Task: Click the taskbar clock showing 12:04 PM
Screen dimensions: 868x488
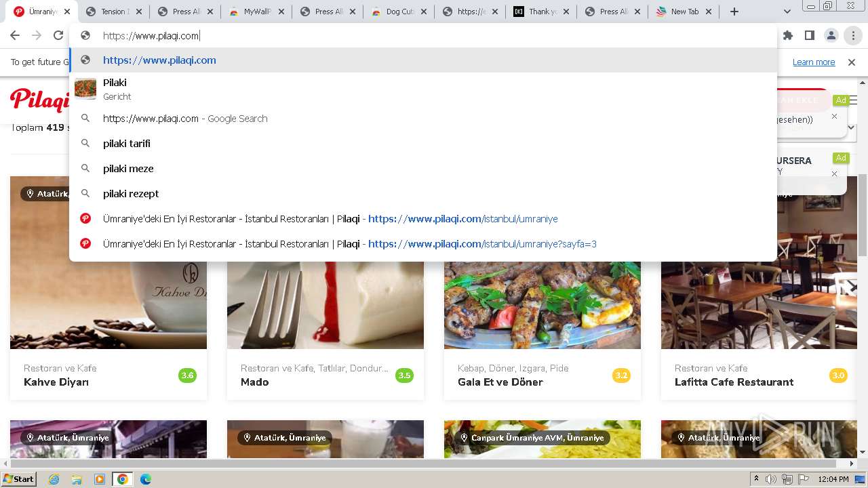Action: 833,479
